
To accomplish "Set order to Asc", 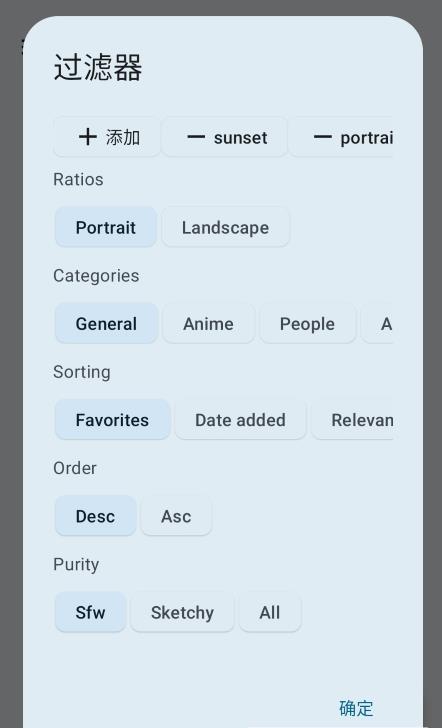I will tap(176, 516).
